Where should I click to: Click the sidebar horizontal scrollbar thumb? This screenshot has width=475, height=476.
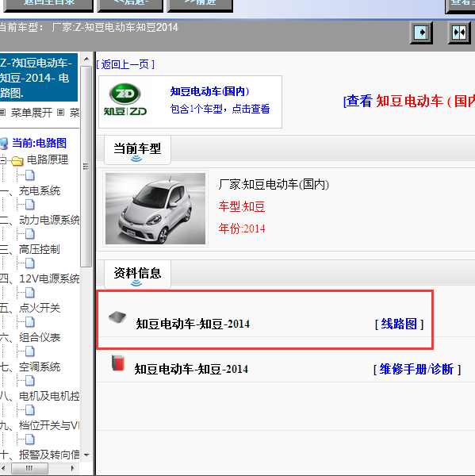(x=29, y=468)
